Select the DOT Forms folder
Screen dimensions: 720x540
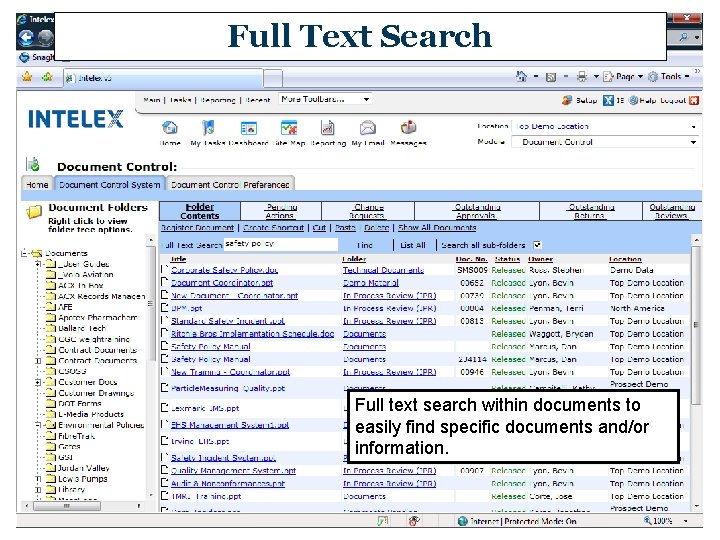80,404
